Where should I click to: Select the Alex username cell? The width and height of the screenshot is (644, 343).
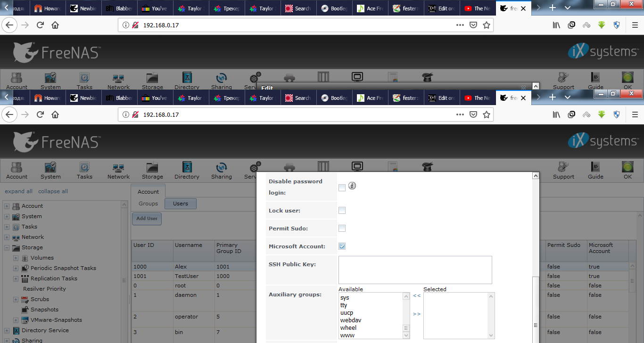click(181, 267)
